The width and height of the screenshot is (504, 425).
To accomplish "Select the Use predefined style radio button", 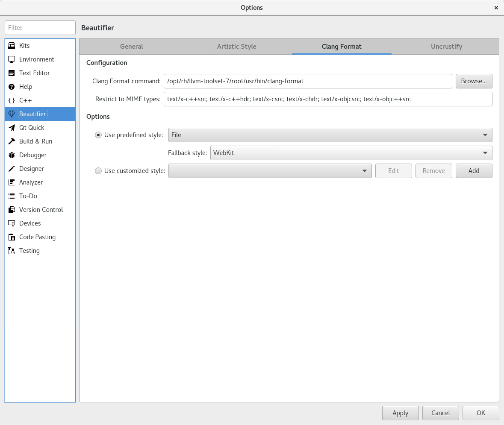I will 98,135.
